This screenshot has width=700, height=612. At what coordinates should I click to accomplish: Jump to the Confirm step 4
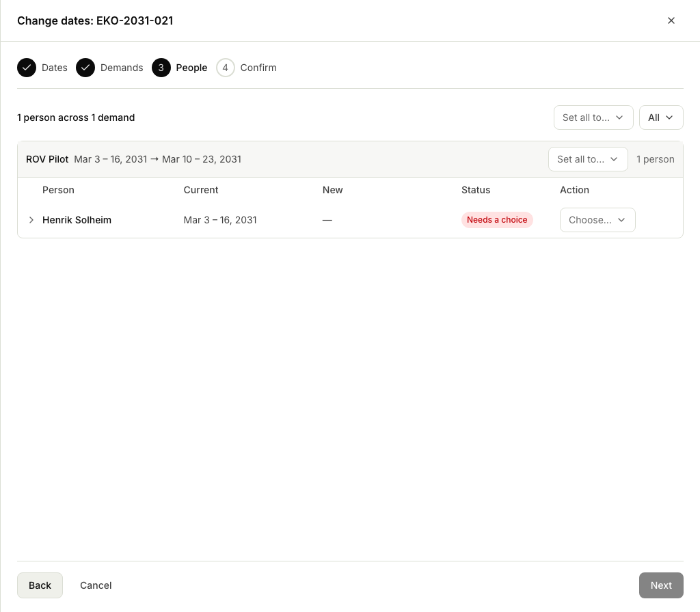click(x=246, y=68)
